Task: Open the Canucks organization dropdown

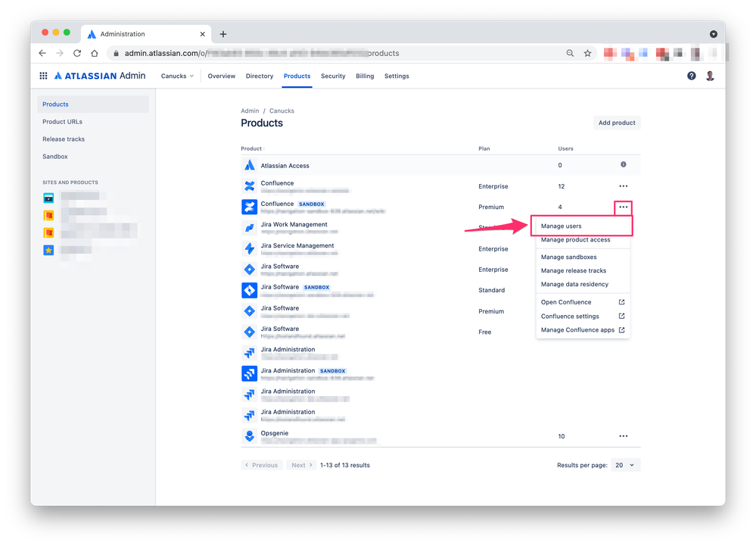Action: tap(176, 76)
